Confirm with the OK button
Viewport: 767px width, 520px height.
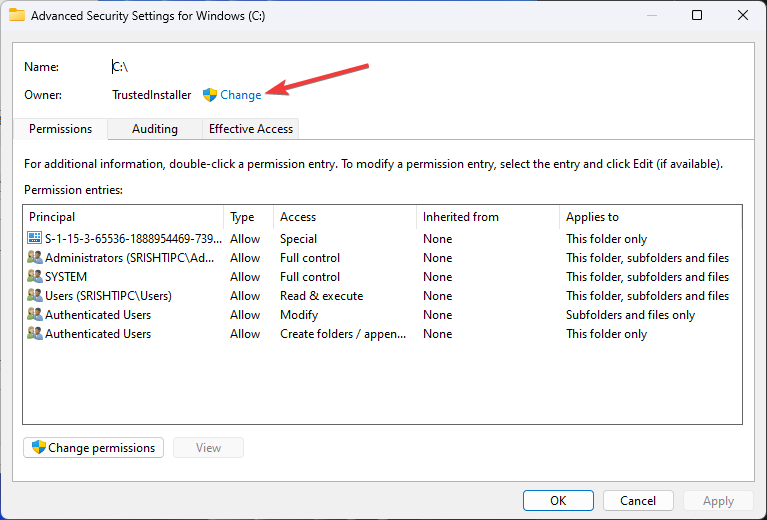tap(558, 500)
